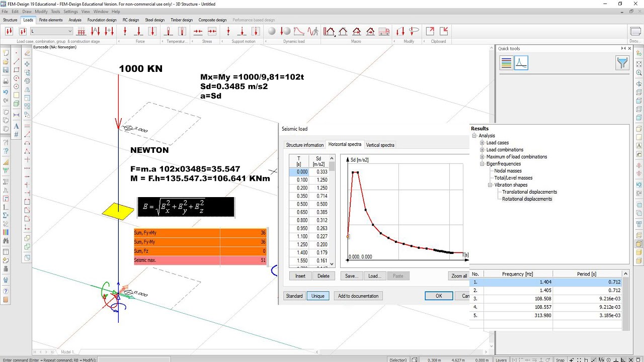Toggle the Standard spectrum button
The image size is (644, 362).
pyautogui.click(x=294, y=296)
